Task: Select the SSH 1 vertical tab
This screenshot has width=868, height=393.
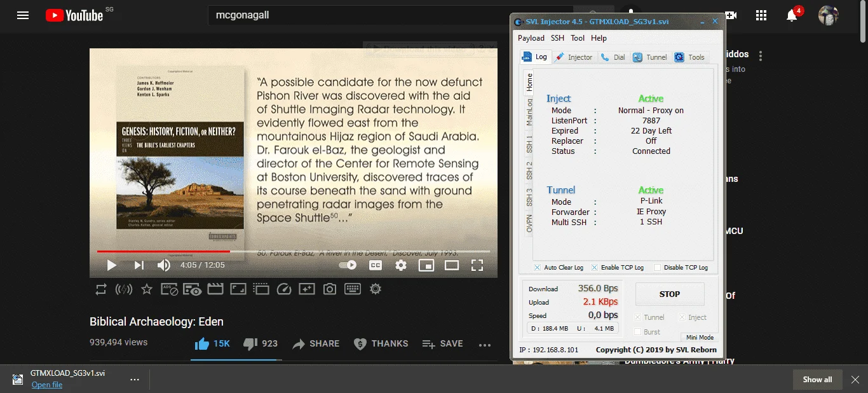Action: pos(529,144)
